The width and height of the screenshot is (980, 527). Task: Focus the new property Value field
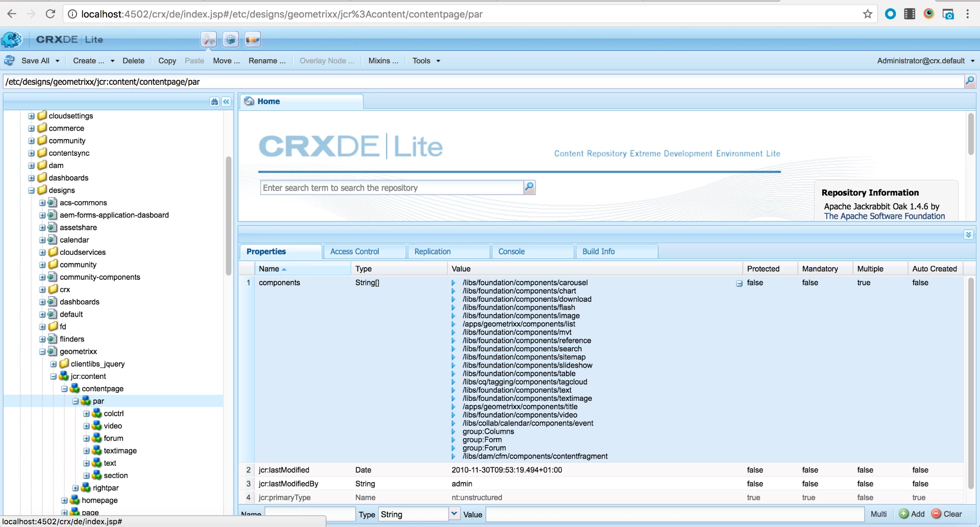675,514
